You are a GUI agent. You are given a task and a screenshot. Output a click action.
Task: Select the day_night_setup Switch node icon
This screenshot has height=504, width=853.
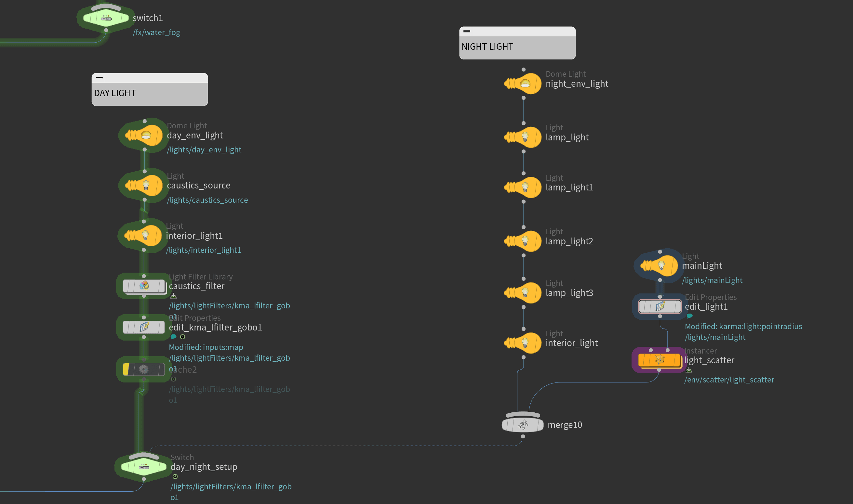[144, 467]
